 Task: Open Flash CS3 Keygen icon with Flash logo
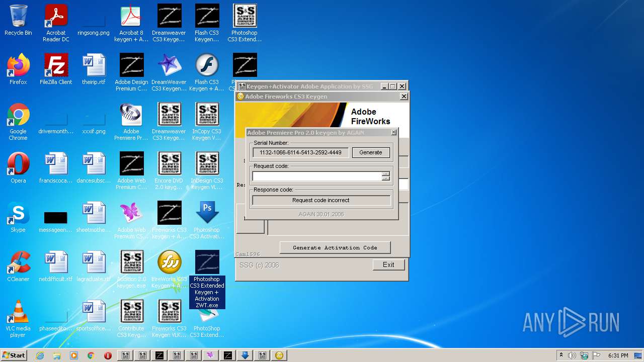[x=207, y=72]
